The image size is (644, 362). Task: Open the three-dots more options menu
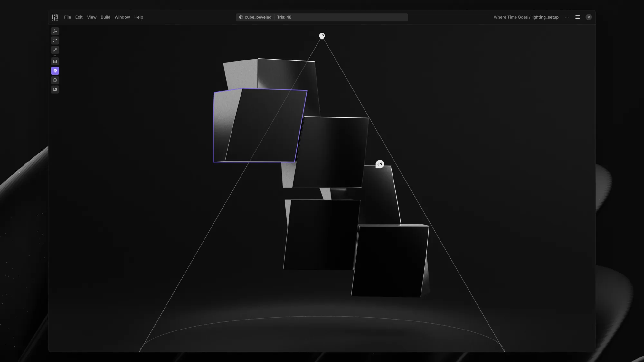tap(567, 17)
